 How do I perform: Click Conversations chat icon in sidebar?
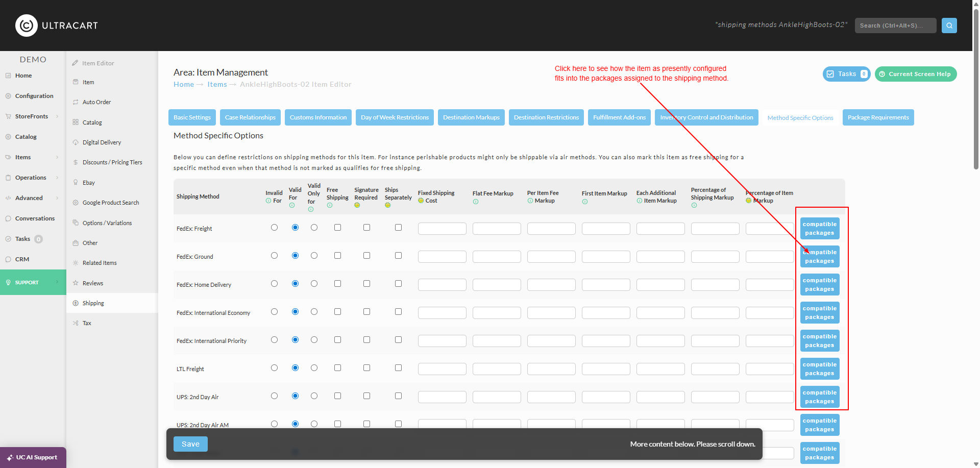8,218
